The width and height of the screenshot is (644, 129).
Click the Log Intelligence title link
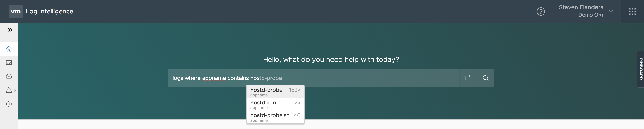click(49, 12)
